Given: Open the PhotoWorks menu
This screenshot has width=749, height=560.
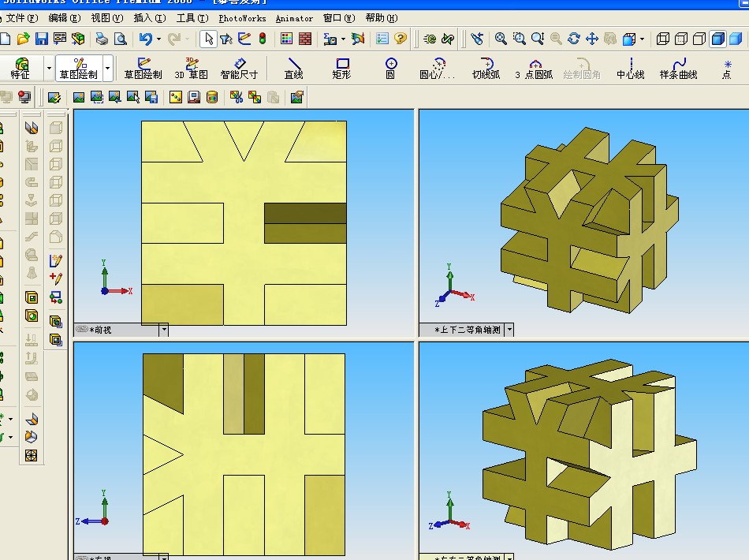Looking at the screenshot, I should (x=242, y=18).
